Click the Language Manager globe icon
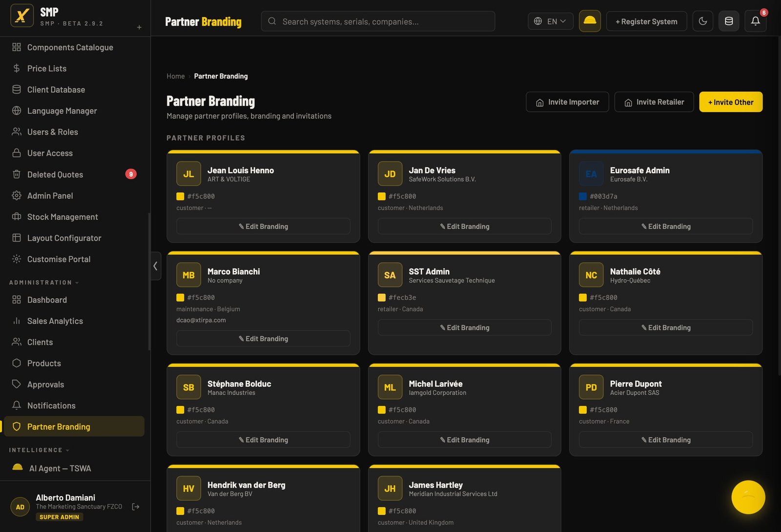This screenshot has height=532, width=781. [17, 111]
